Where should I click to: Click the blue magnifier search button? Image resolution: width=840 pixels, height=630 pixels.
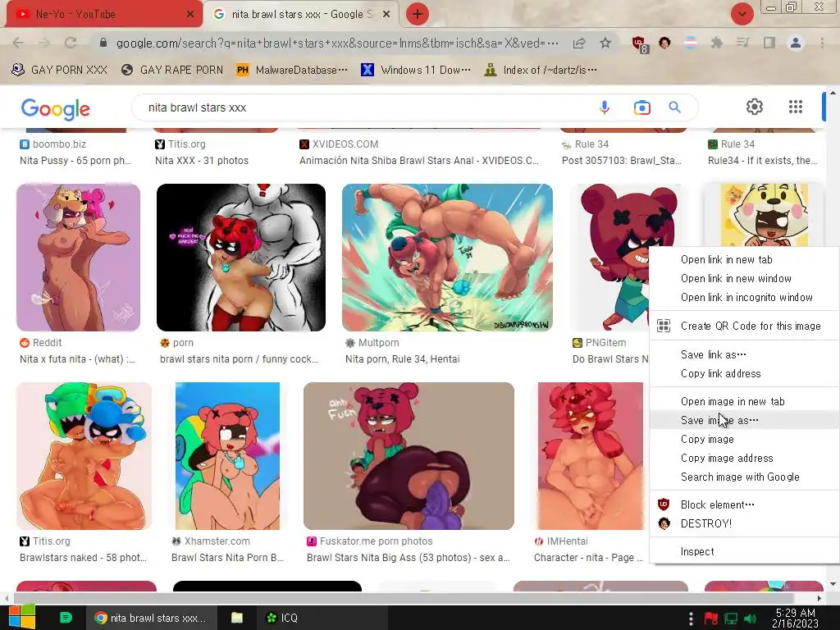tap(675, 107)
